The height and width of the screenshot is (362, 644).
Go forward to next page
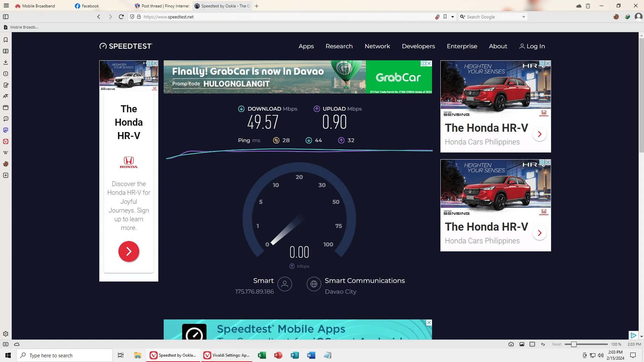(110, 17)
